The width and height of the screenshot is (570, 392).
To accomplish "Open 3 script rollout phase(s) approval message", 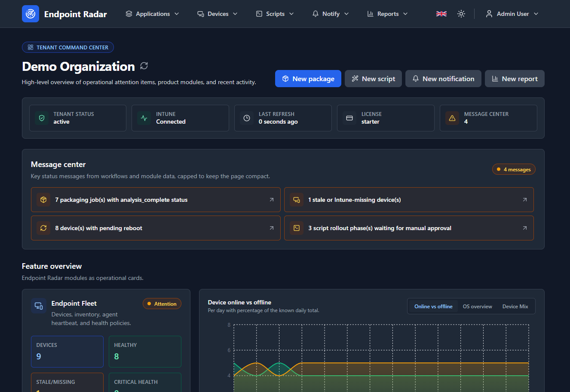I will coord(409,228).
